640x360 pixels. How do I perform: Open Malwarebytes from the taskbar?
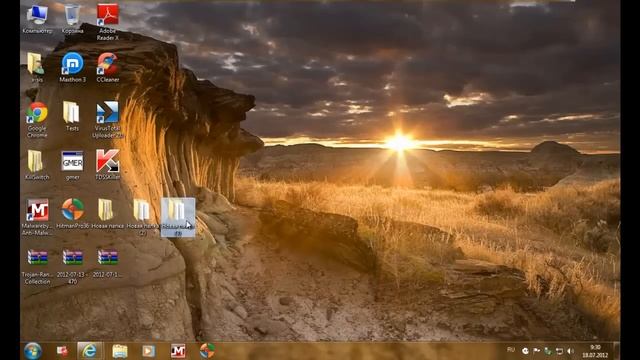178,351
